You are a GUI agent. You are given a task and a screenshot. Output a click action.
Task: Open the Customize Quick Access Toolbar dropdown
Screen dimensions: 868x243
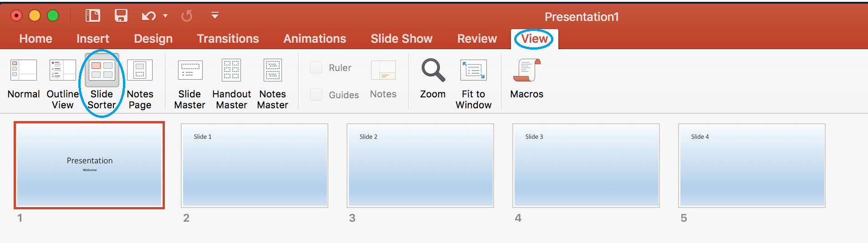215,16
